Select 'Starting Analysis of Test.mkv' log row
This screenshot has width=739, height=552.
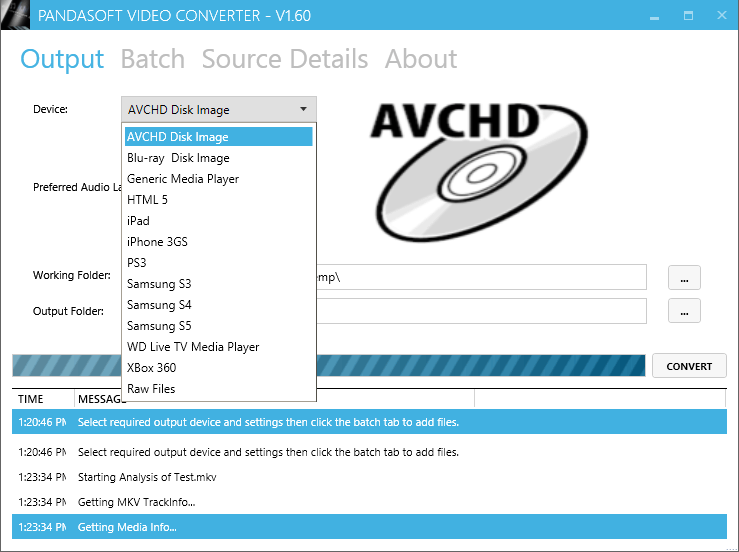[369, 477]
